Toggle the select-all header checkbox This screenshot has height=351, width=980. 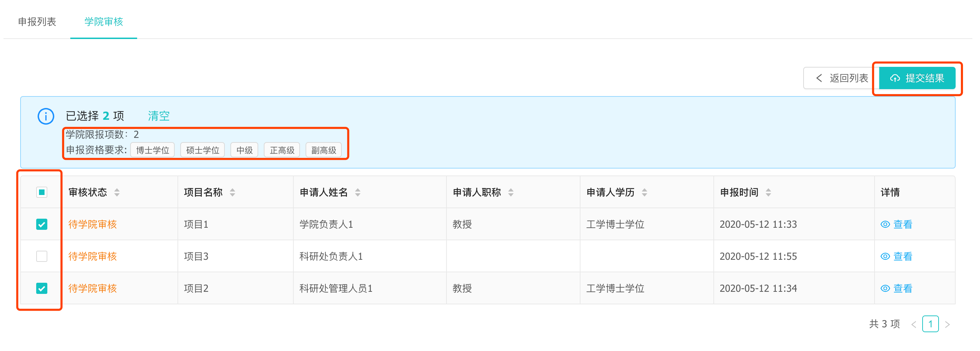pyautogui.click(x=42, y=192)
